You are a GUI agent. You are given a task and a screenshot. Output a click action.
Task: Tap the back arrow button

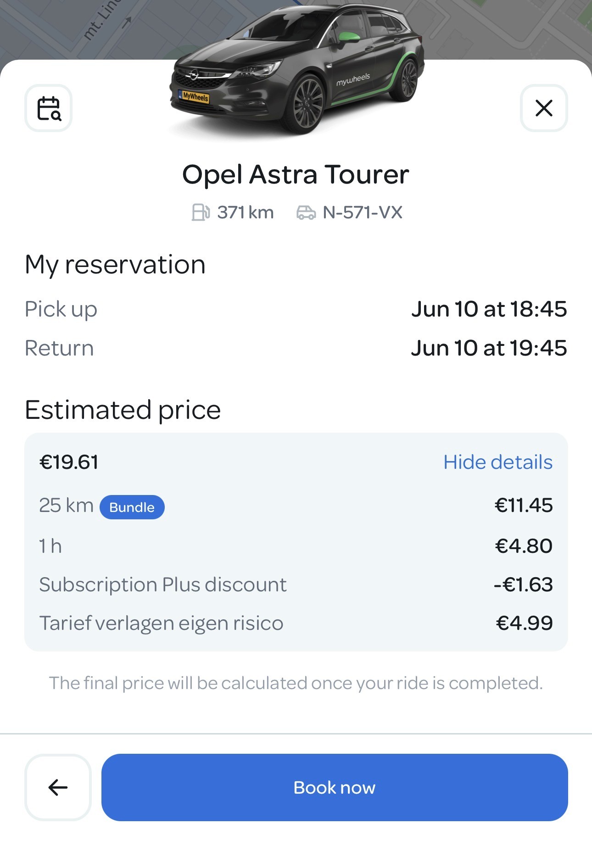point(58,787)
